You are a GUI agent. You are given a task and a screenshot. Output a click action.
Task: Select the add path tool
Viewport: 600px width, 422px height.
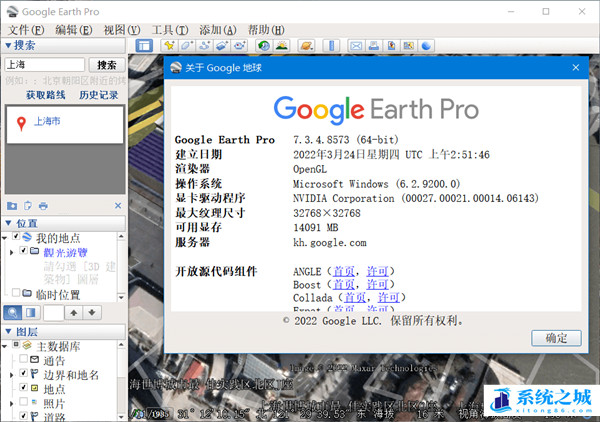click(204, 46)
